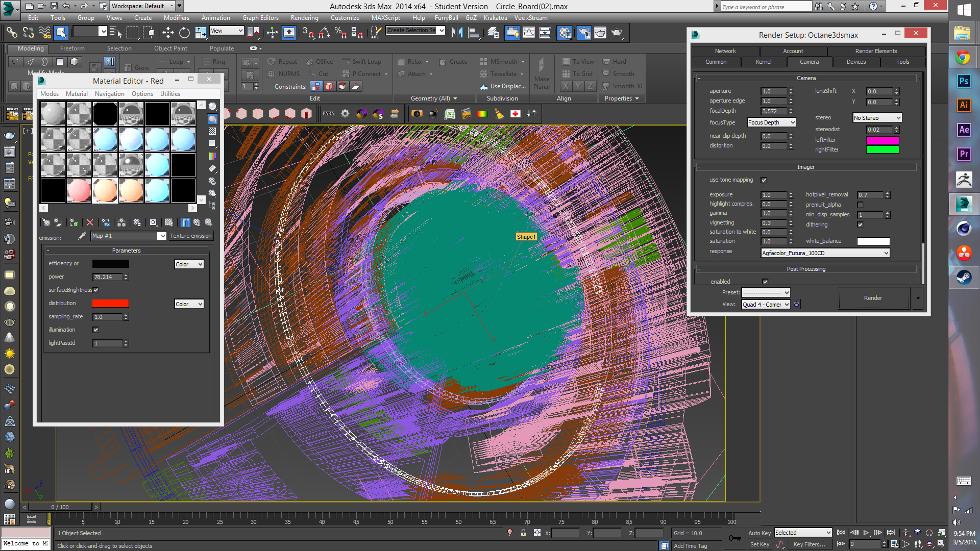Click the Undo arrow icon
This screenshot has height=551, width=980.
point(66,6)
